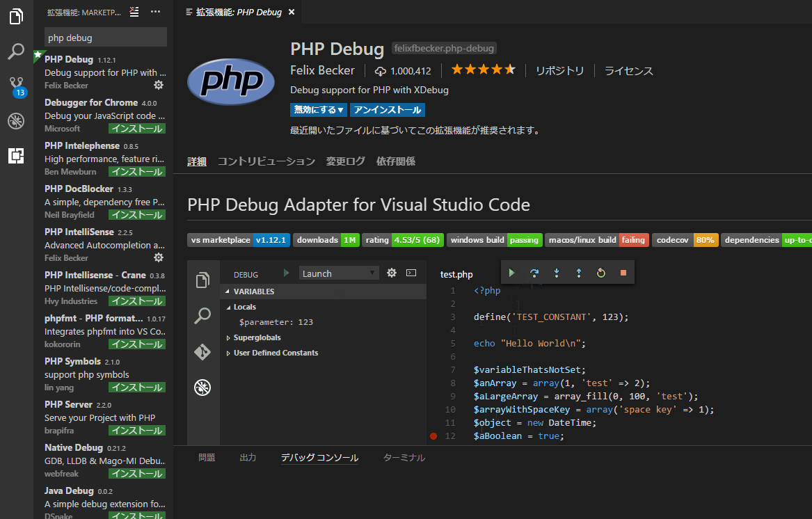Open the Extensions view in activity bar
Image resolution: width=812 pixels, height=519 pixels.
16,155
